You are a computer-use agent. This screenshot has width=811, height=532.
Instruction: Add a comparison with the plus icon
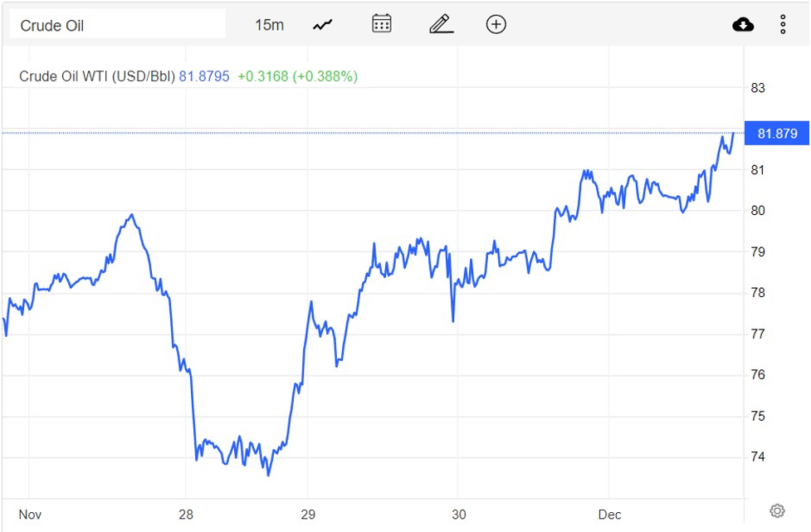(x=496, y=25)
